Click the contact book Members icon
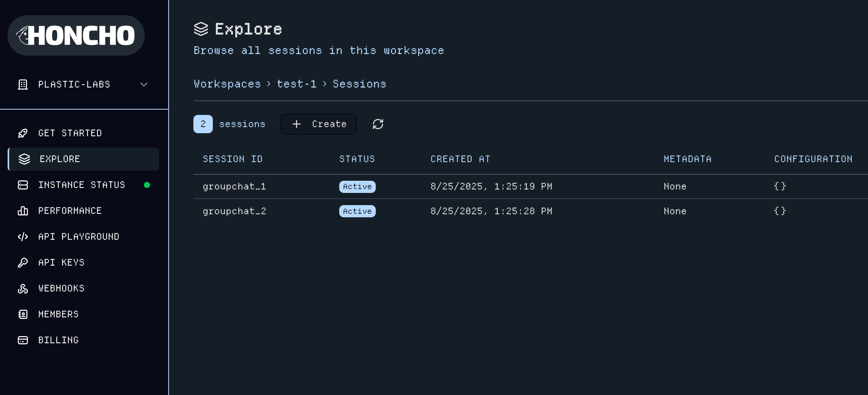The width and height of the screenshot is (868, 395). pos(23,314)
